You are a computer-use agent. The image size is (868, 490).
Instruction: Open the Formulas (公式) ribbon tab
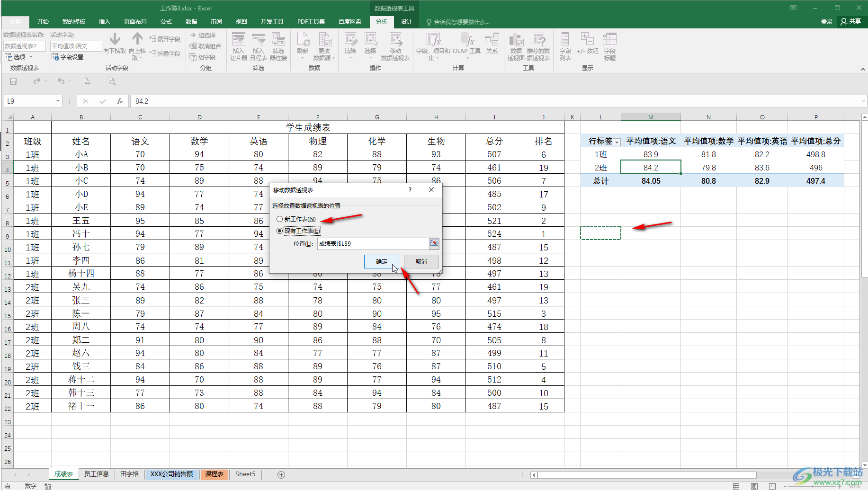166,22
